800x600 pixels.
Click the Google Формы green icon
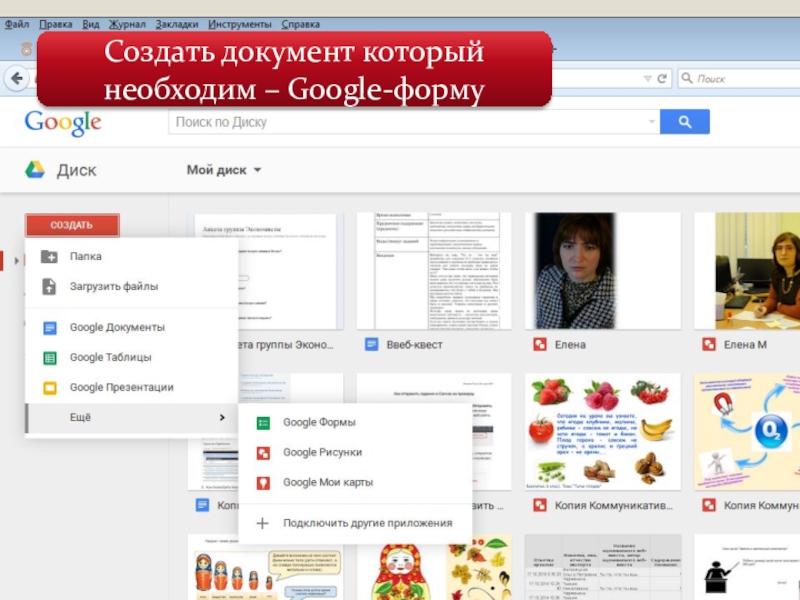tap(263, 422)
